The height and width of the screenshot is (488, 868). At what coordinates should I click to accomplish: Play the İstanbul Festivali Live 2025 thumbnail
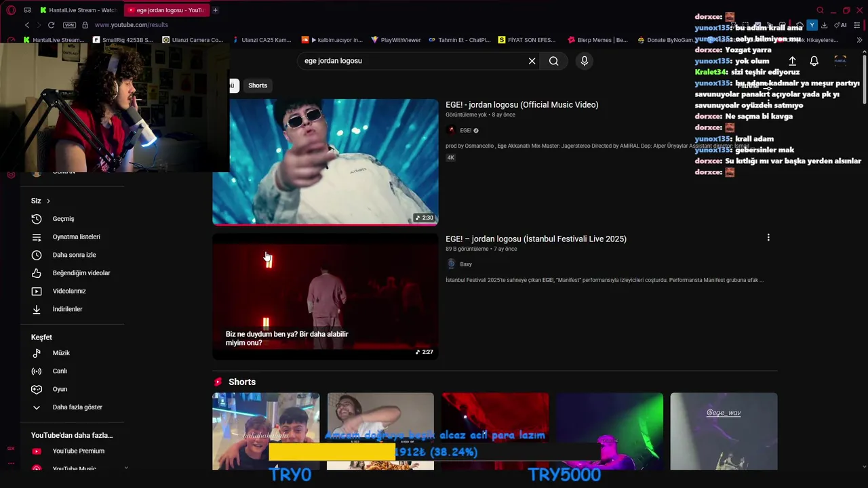pyautogui.click(x=325, y=296)
